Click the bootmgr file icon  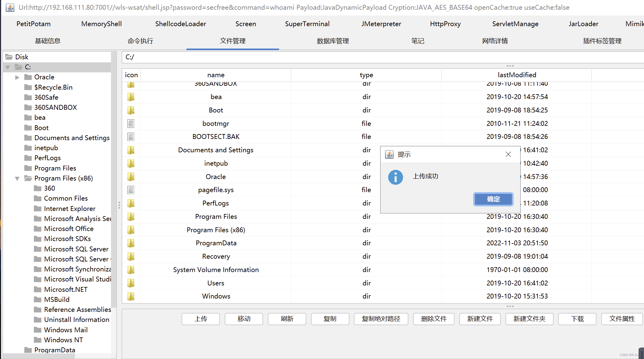131,123
